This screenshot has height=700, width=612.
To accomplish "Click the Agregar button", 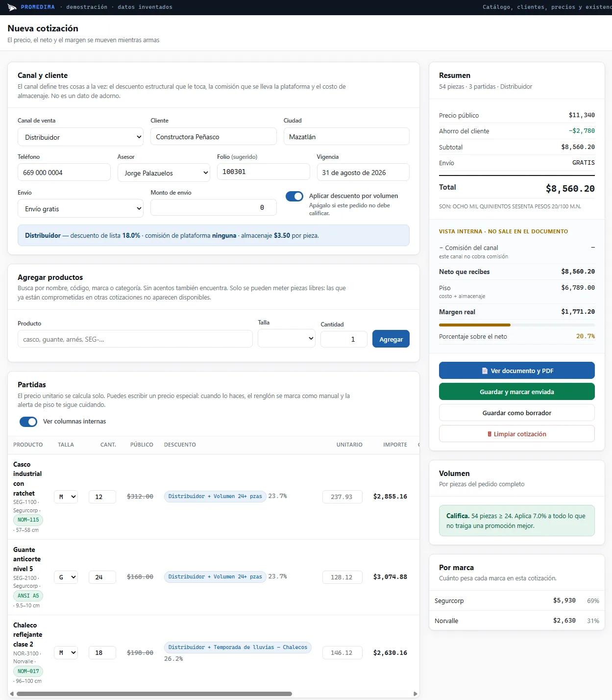I will click(391, 339).
